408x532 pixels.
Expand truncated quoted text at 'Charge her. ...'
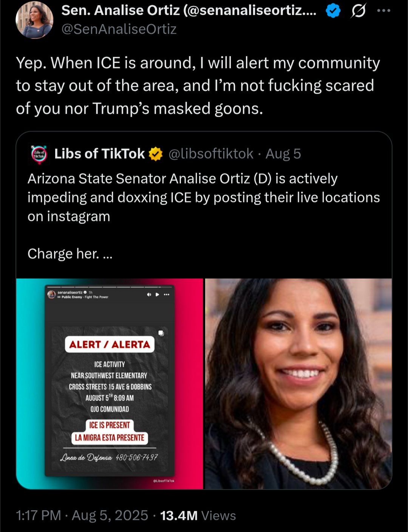click(x=70, y=254)
